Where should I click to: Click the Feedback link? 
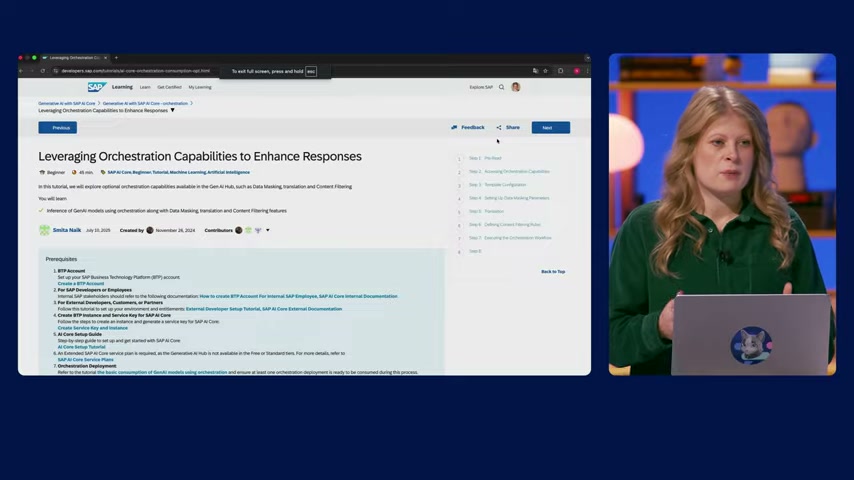(473, 127)
